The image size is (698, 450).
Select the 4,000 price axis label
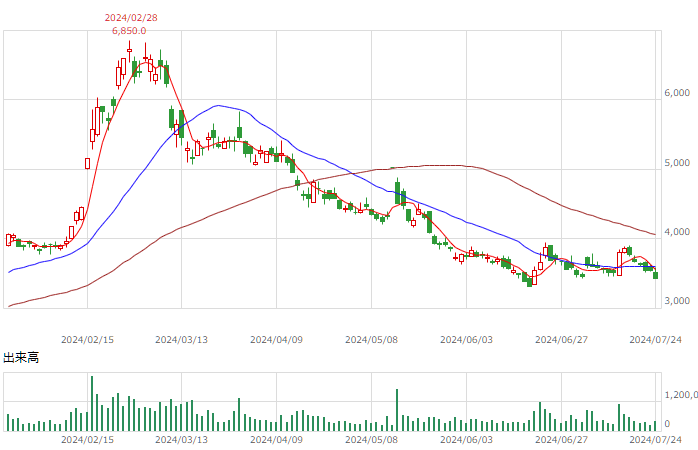[x=677, y=231]
